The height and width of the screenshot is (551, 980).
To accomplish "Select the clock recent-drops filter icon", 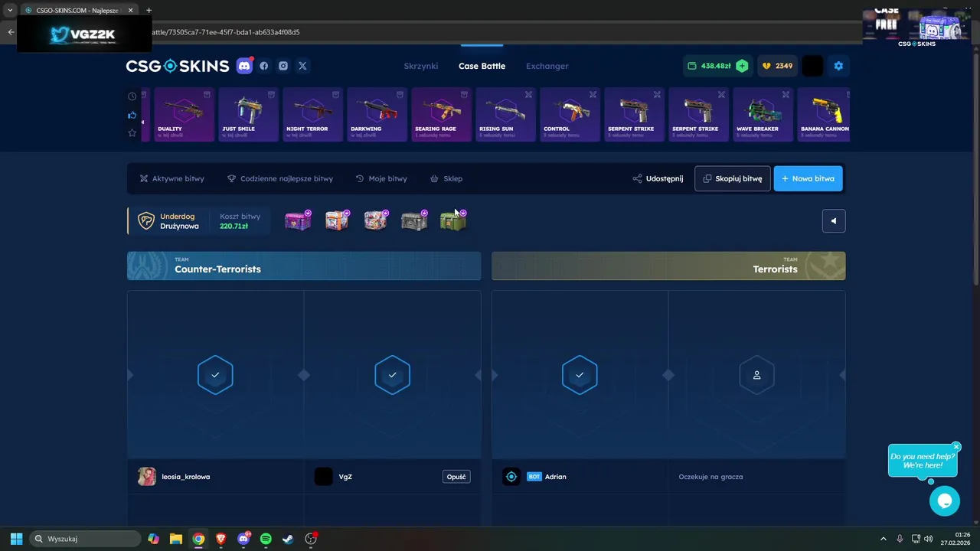I will 132,96.
